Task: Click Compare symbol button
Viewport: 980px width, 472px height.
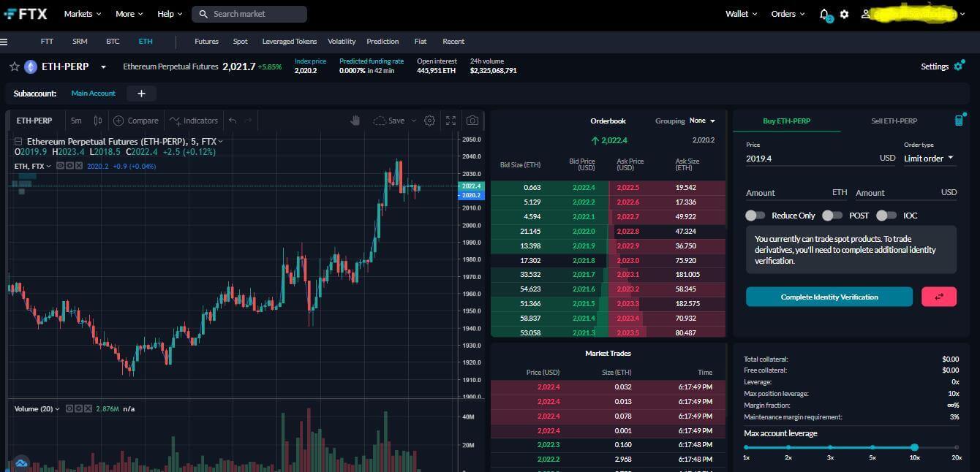Action: tap(136, 121)
